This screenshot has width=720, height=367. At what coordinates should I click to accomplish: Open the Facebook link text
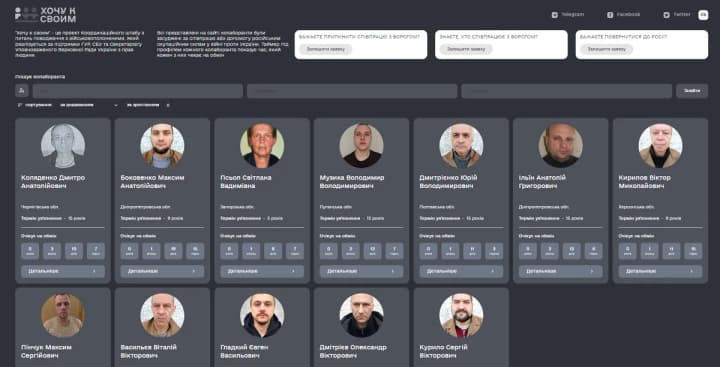coord(628,15)
